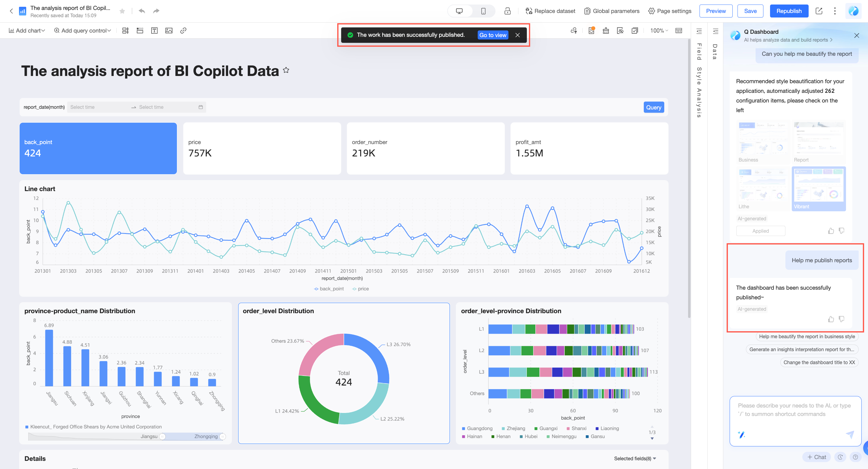Click the insert image icon
This screenshot has width=868, height=469.
(169, 31)
